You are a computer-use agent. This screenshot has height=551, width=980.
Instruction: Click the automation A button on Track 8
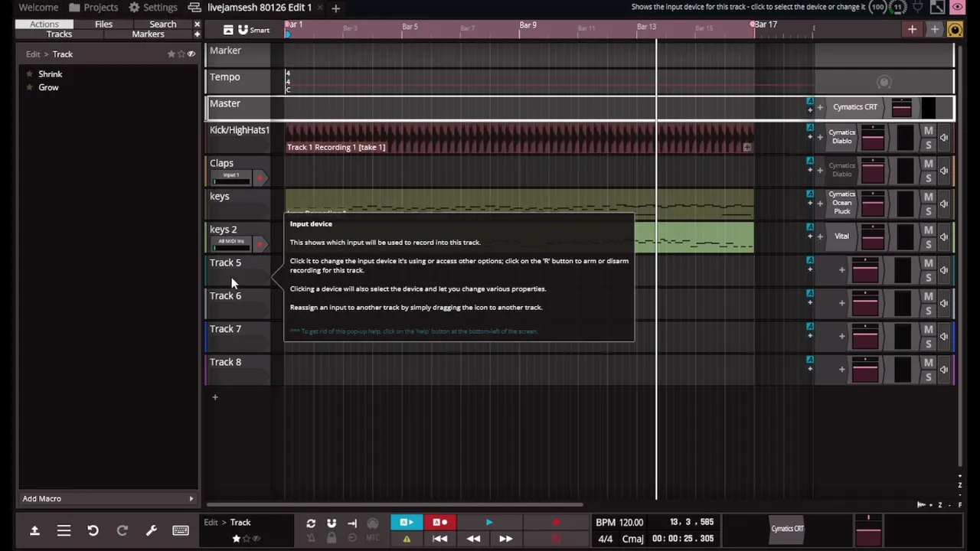tap(809, 360)
